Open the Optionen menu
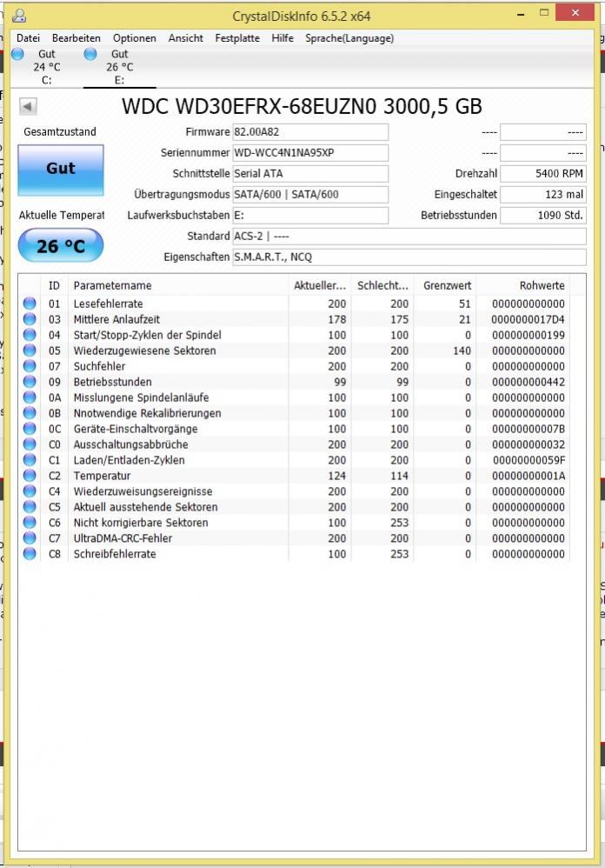The image size is (605, 868). click(135, 38)
